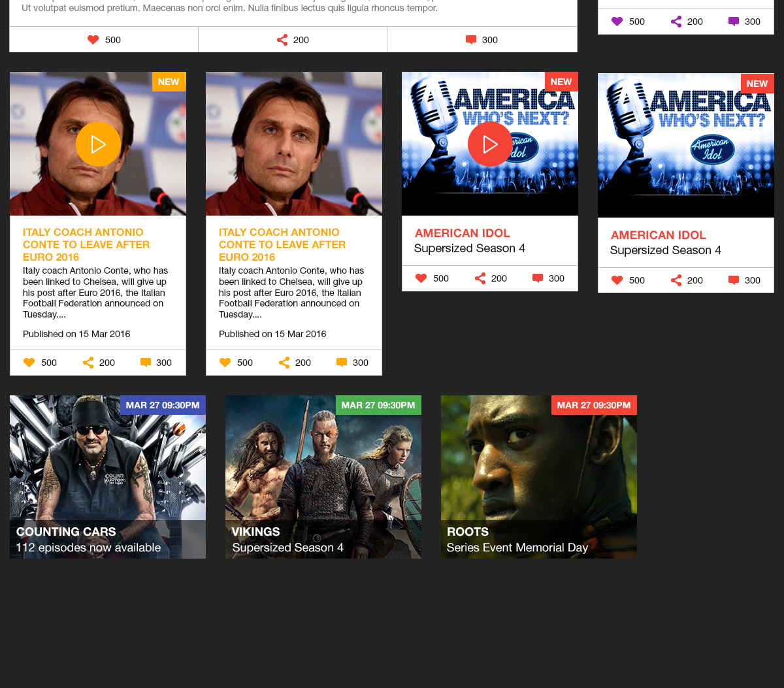Image resolution: width=784 pixels, height=688 pixels.
Task: Share the Italy coach card that has a play button
Action: point(88,363)
